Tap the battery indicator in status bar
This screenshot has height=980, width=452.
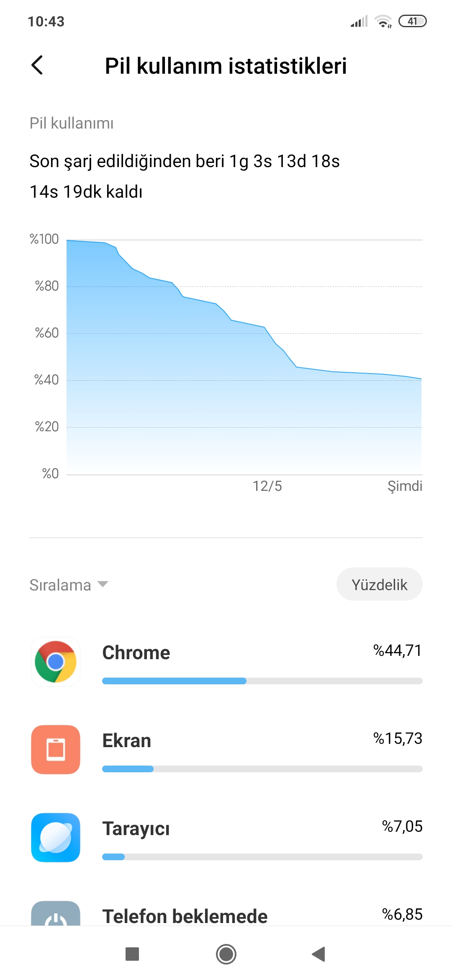point(413,21)
